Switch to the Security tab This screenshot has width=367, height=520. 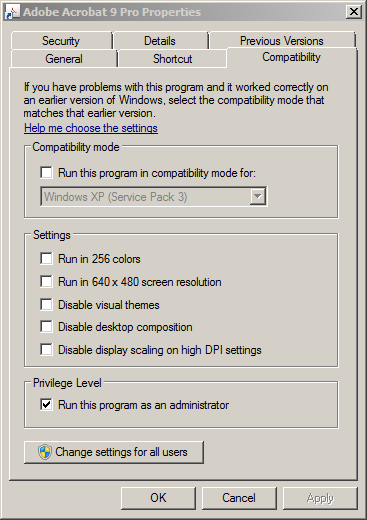(61, 41)
